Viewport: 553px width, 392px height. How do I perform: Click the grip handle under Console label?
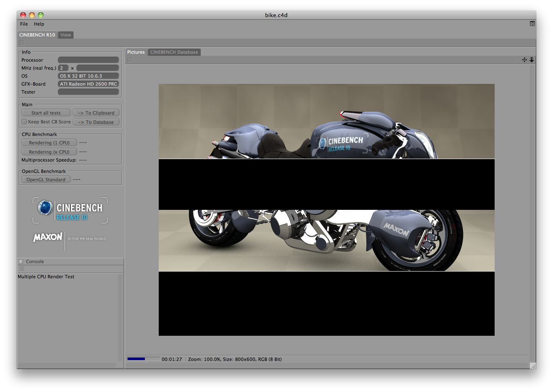tap(22, 269)
